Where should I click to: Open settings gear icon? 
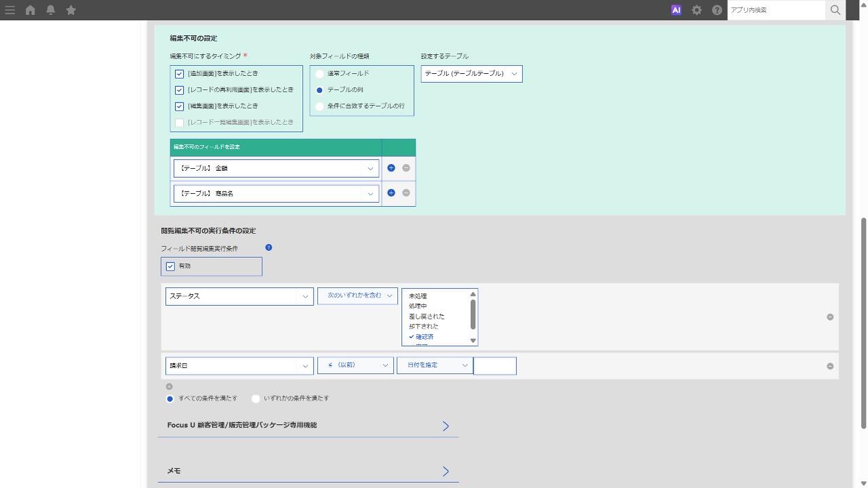tap(696, 10)
